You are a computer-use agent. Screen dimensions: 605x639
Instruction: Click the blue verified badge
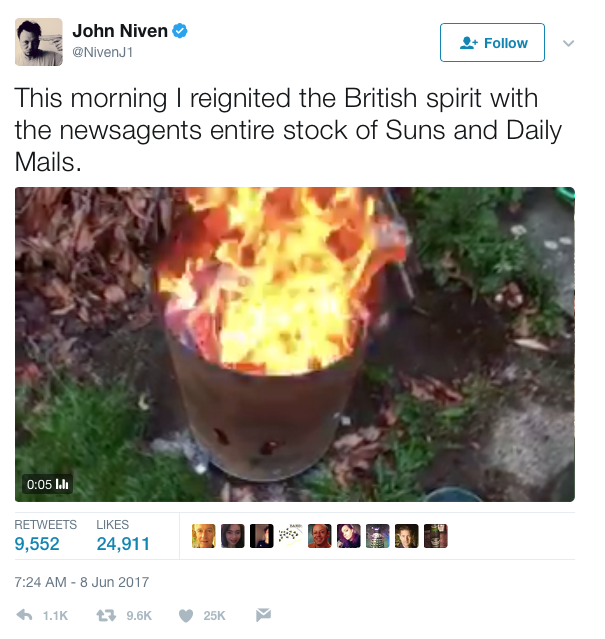click(x=180, y=31)
